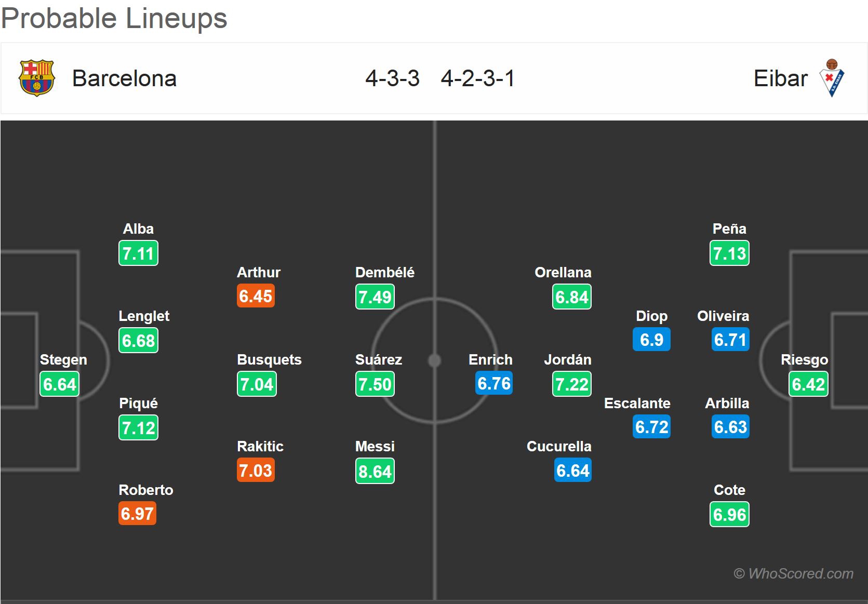Viewport: 868px width, 604px height.
Task: Click the Eibar club crest icon
Action: click(832, 78)
